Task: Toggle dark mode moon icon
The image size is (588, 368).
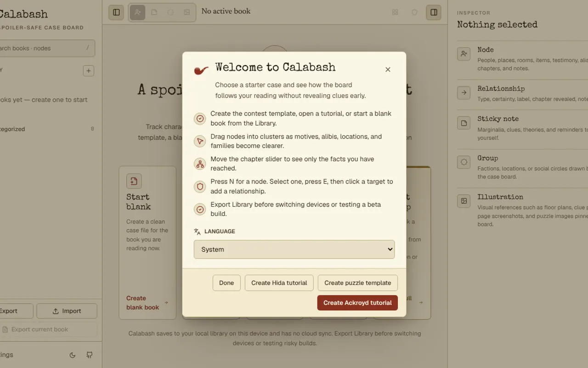Action: point(73,355)
